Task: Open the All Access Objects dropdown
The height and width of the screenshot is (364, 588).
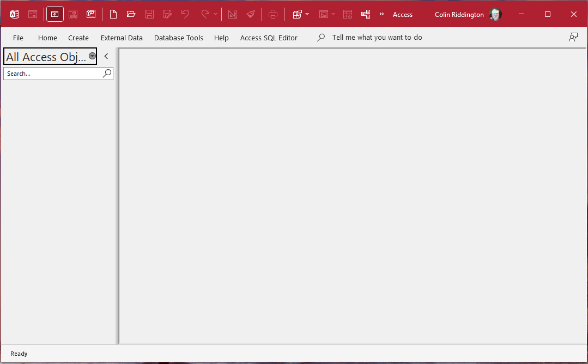Action: click(92, 56)
